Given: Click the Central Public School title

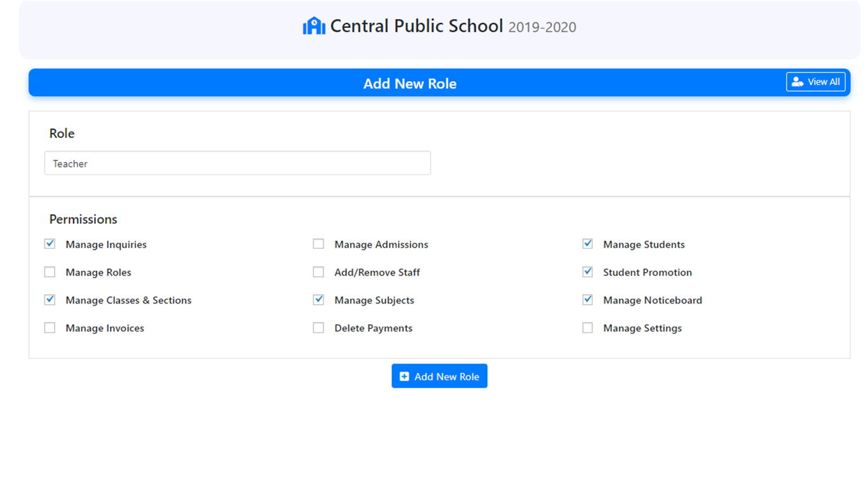Looking at the screenshot, I should pyautogui.click(x=416, y=26).
